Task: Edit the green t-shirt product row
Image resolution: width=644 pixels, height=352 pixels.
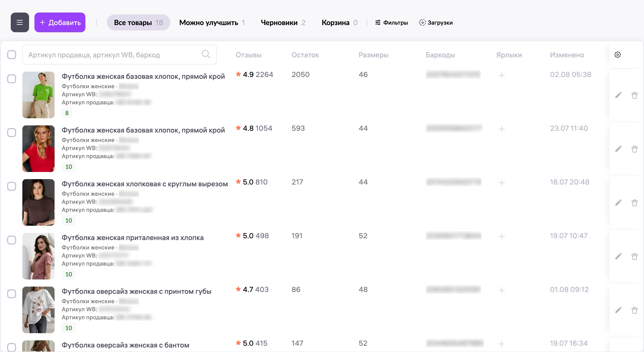Action: coord(618,95)
